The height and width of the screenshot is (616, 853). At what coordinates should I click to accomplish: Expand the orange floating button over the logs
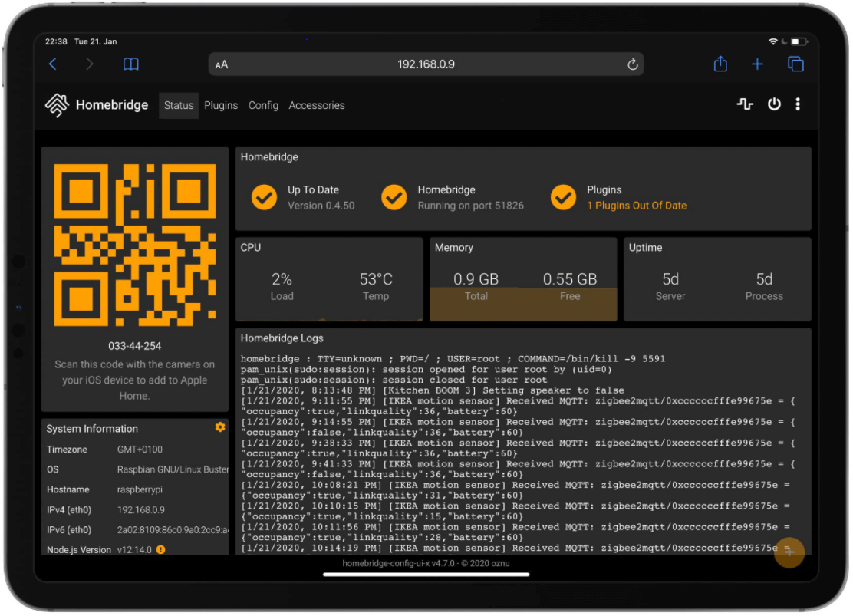[789, 552]
